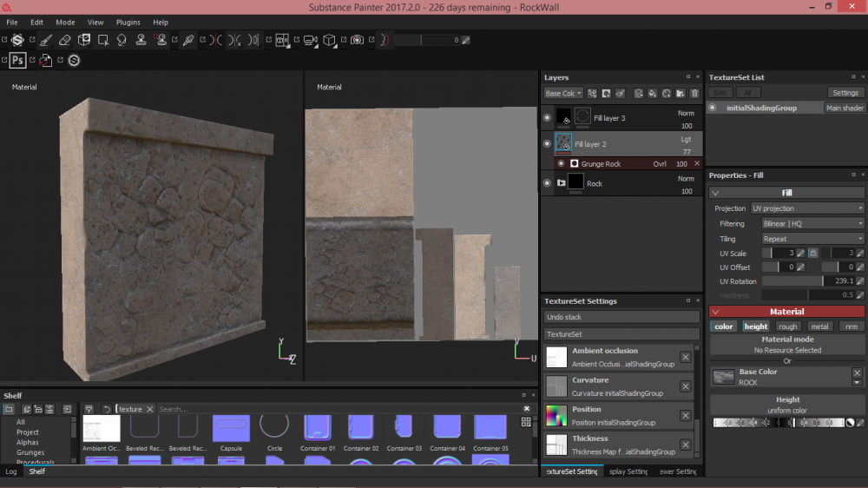The width and height of the screenshot is (868, 488).
Task: Click the TextureSet List Settings button
Action: pyautogui.click(x=845, y=93)
